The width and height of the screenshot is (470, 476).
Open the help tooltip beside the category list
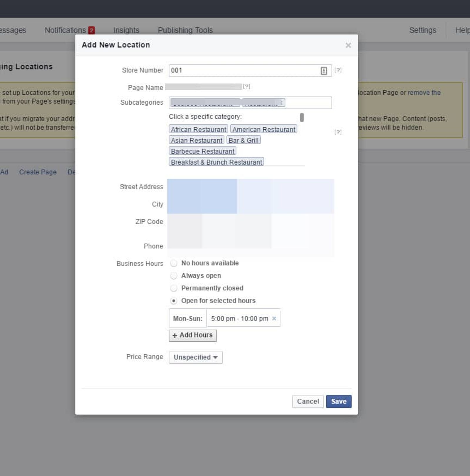tap(338, 132)
